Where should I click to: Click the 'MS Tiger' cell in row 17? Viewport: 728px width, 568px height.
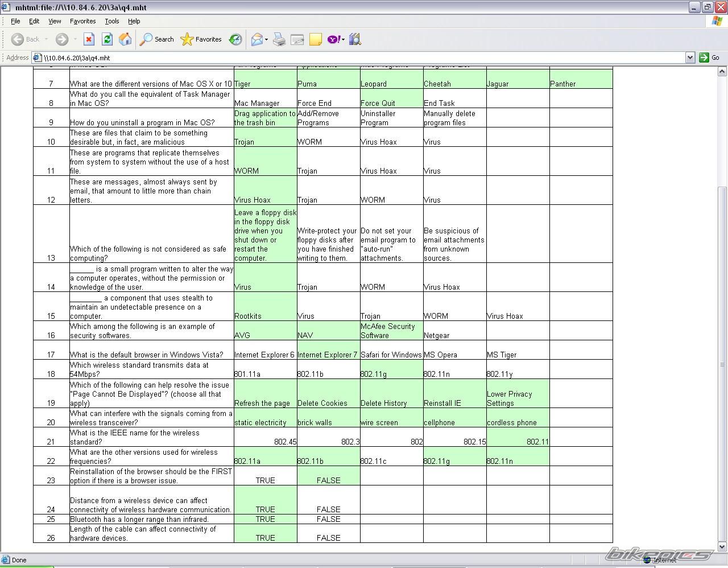[x=518, y=350]
